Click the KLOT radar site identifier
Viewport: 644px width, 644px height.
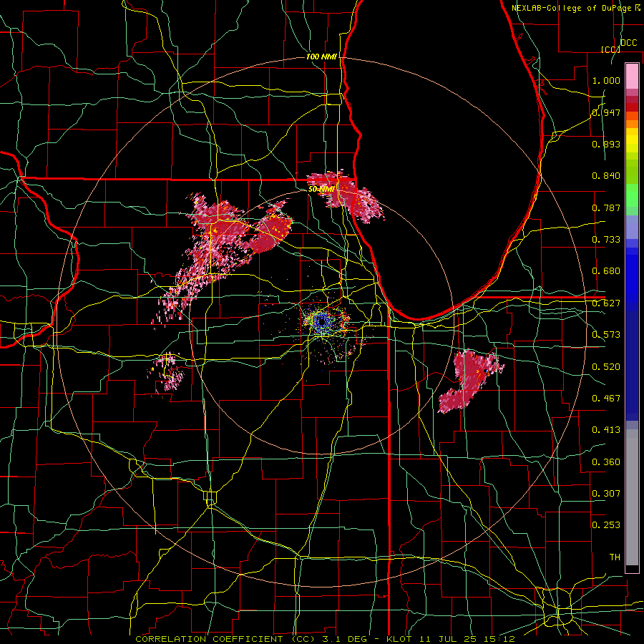click(x=399, y=639)
